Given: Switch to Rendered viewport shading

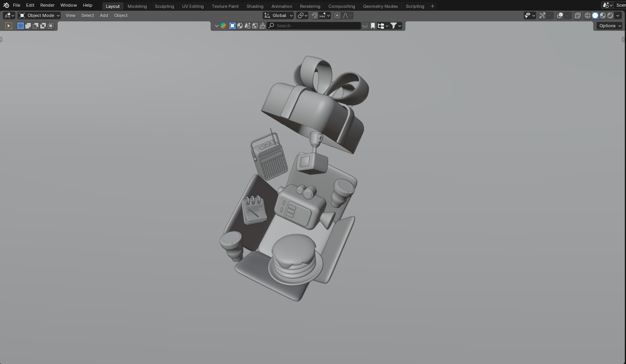Looking at the screenshot, I should click(x=610, y=15).
